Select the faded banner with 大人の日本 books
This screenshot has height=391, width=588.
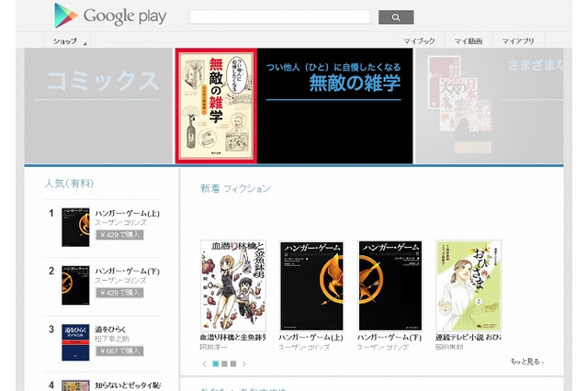coord(490,106)
